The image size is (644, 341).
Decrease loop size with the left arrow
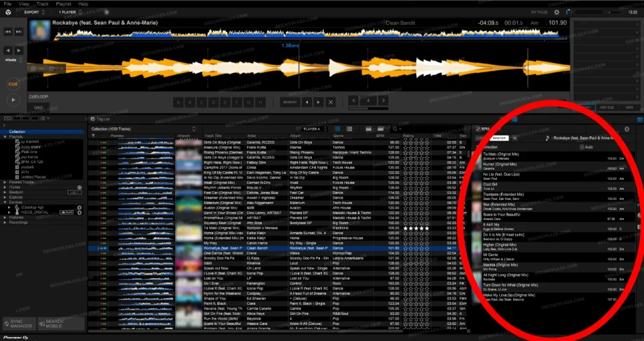[x=354, y=101]
